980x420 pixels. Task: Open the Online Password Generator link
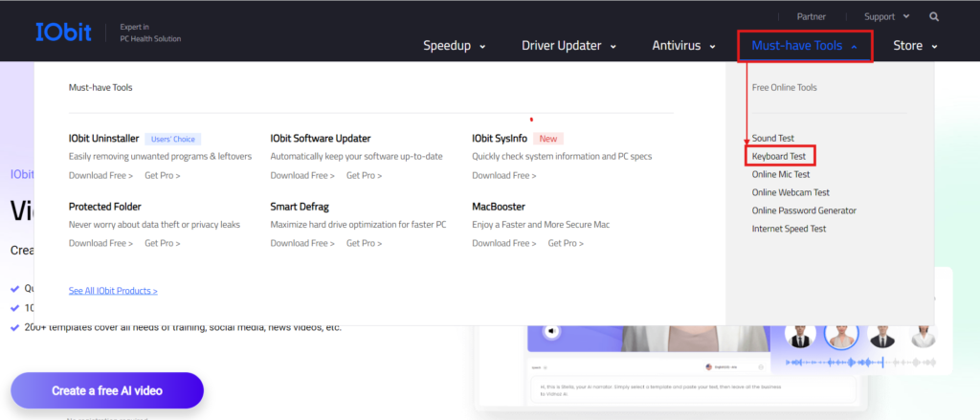804,210
